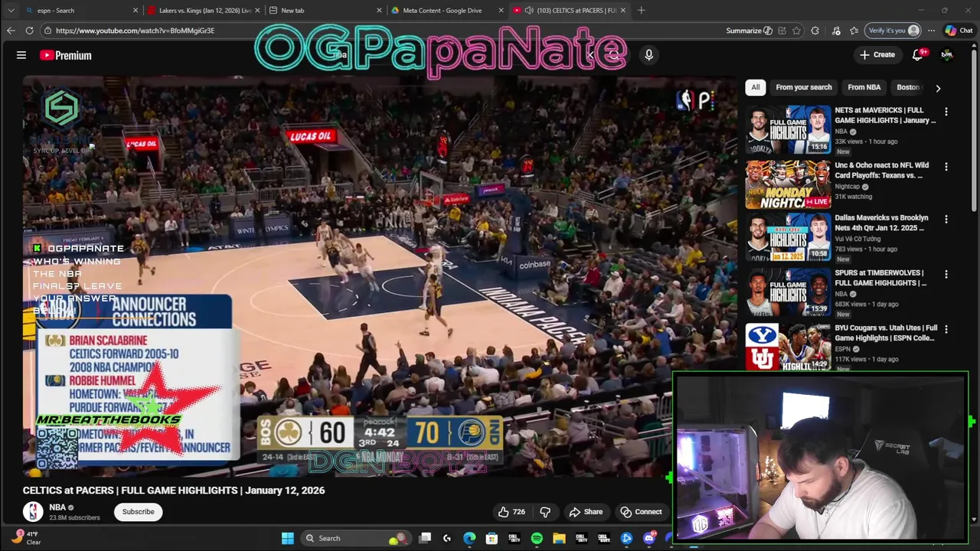
Task: Click Verify it's you profile button
Action: pyautogui.click(x=893, y=31)
